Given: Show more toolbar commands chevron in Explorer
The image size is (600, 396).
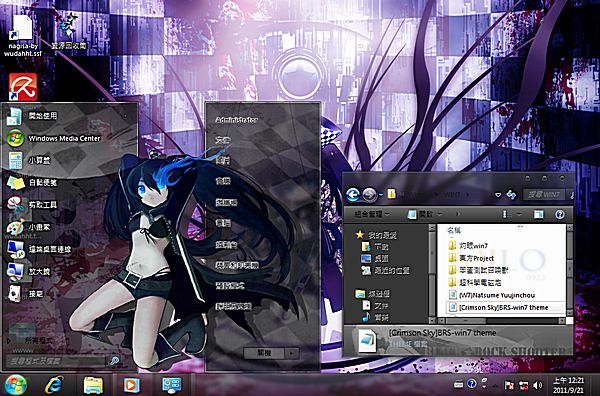Looking at the screenshot, I should click(x=458, y=214).
